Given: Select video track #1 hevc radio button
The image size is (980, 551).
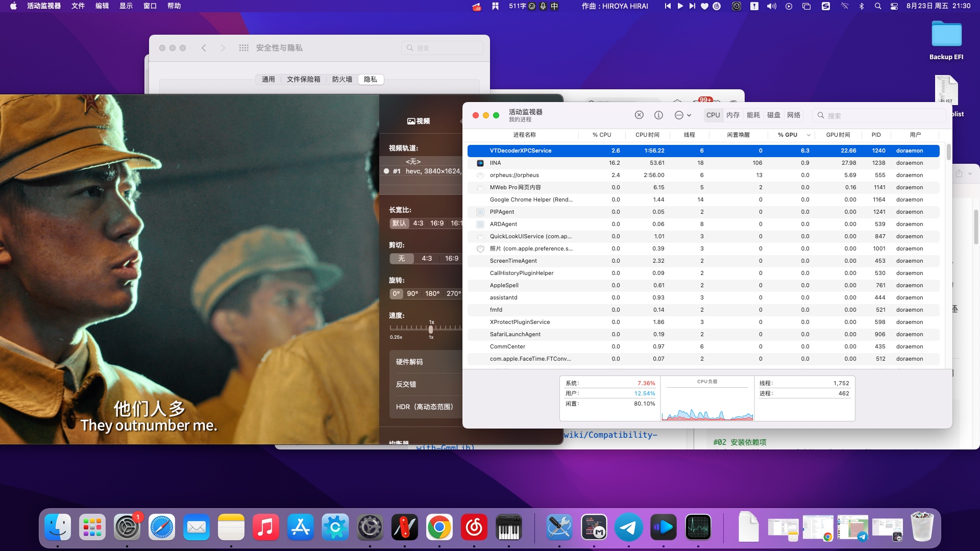Looking at the screenshot, I should click(386, 171).
